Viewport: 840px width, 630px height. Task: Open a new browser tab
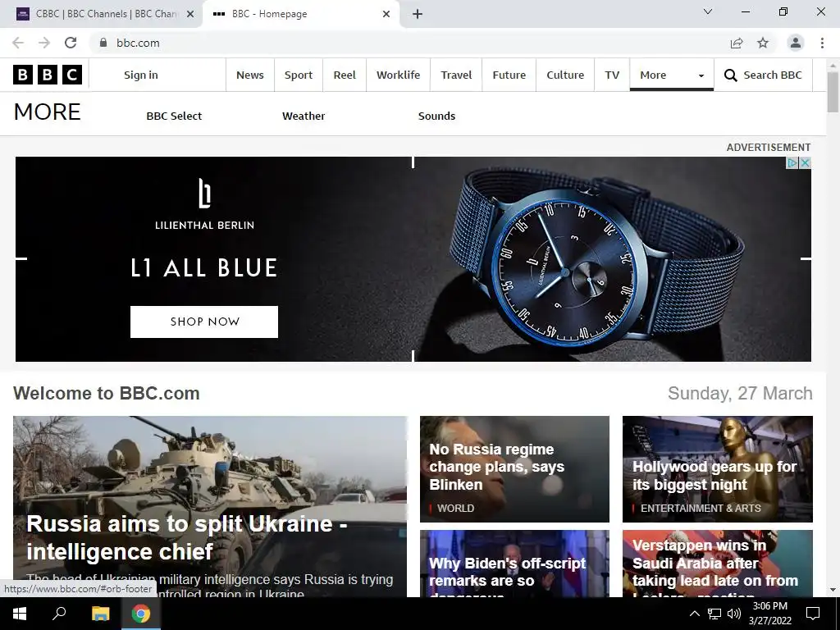pos(418,14)
